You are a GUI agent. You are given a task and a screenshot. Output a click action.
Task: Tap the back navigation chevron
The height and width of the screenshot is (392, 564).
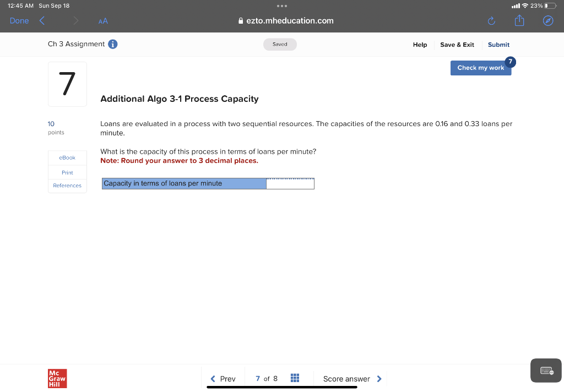pos(42,20)
